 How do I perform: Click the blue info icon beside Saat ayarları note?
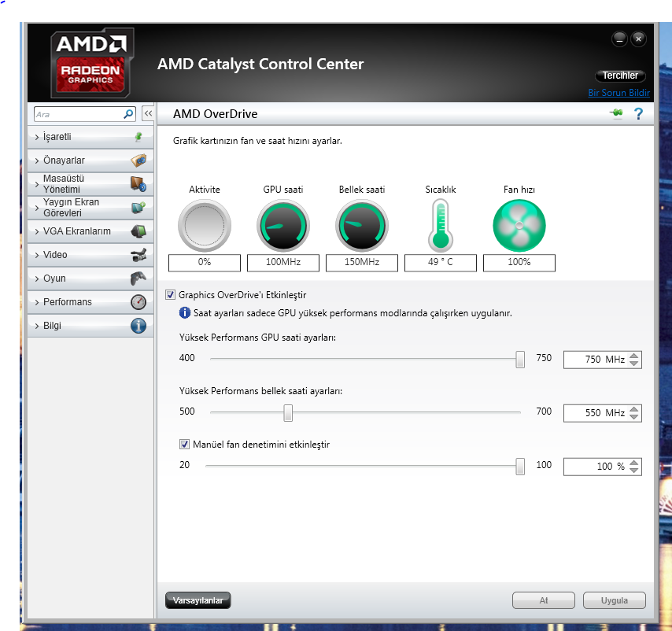184,312
